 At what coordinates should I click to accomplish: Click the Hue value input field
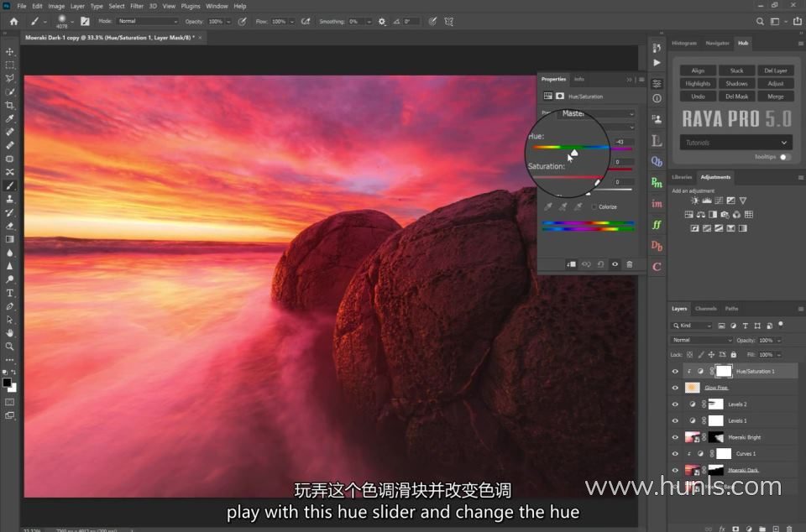[624, 142]
